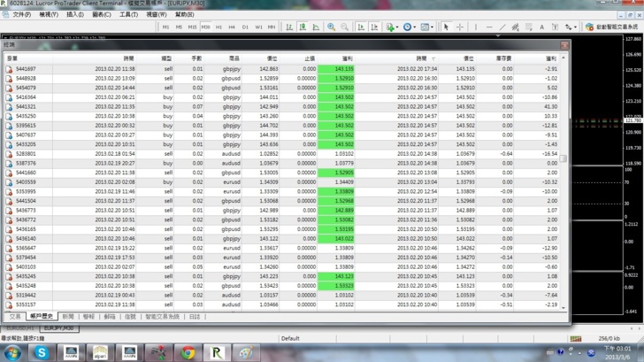This screenshot has width=644, height=362.
Task: Select the cursor arrow tool
Action: pyautogui.click(x=446, y=27)
